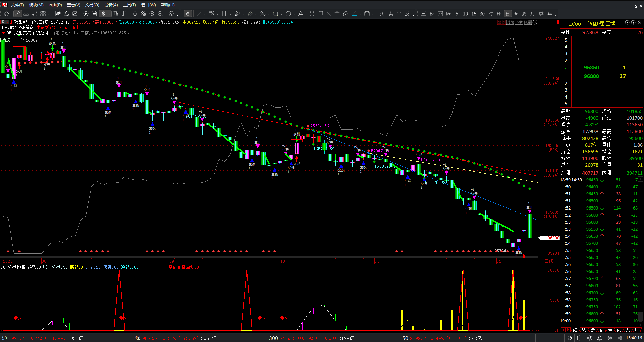Screen dimensions: 644x342
Task: Expand the ellipse shape dropdown
Action: pos(294,14)
